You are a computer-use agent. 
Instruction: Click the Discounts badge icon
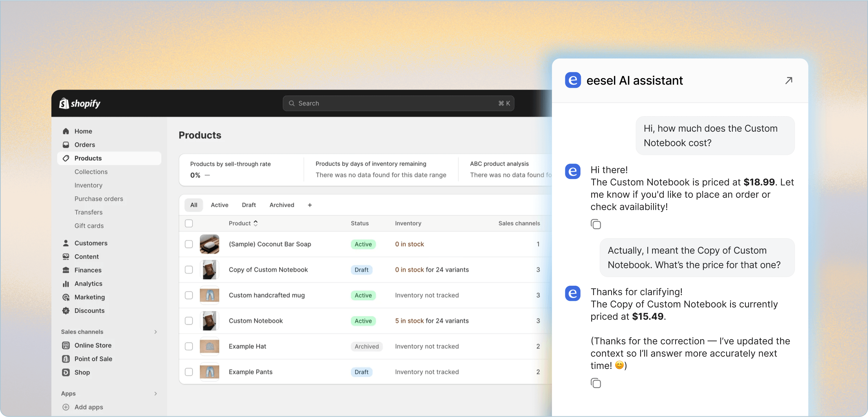tap(66, 311)
